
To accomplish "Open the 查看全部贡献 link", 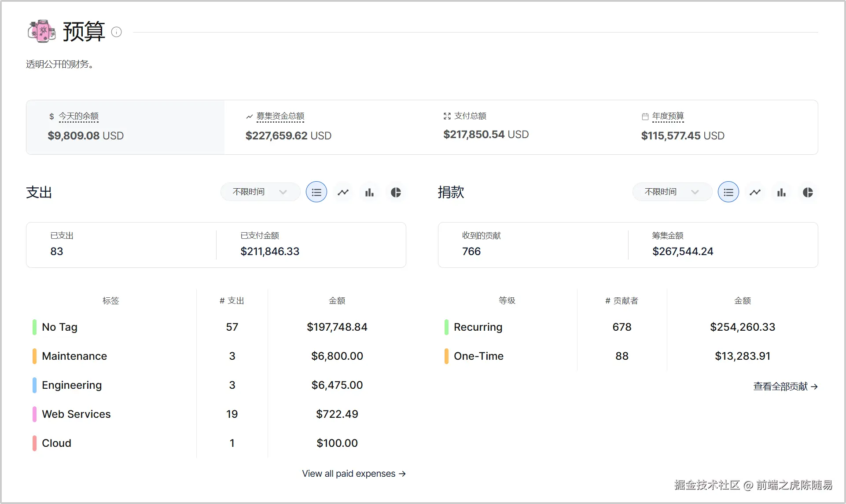I will pyautogui.click(x=785, y=386).
